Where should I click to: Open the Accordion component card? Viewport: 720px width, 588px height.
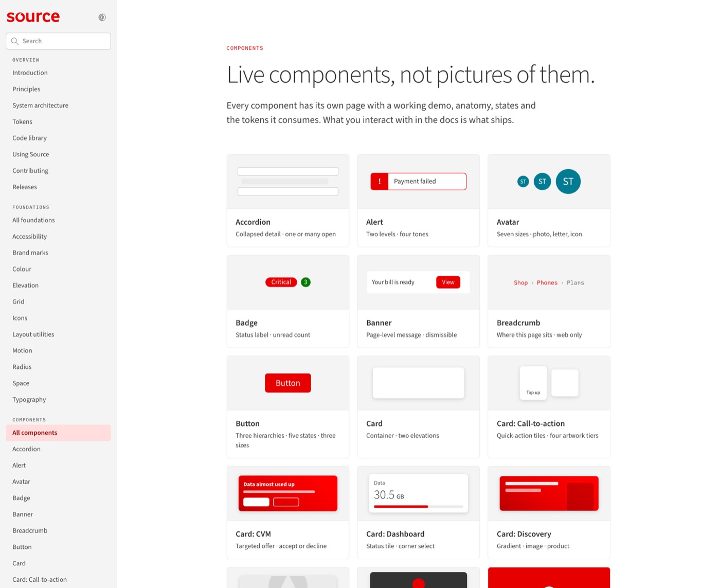288,201
